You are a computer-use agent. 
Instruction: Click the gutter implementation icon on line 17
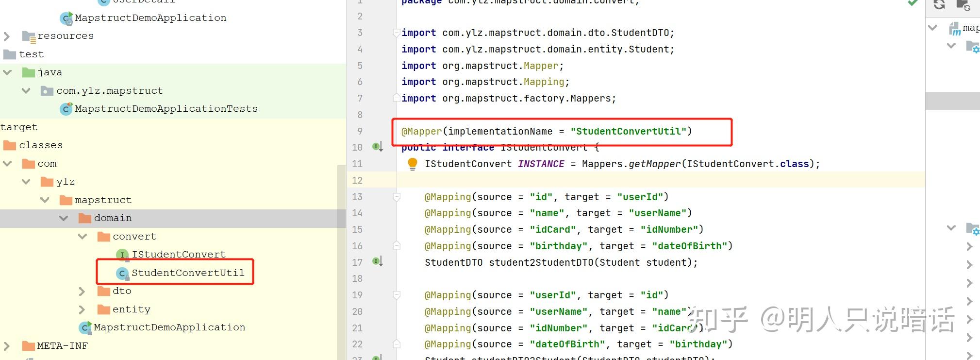(x=378, y=261)
